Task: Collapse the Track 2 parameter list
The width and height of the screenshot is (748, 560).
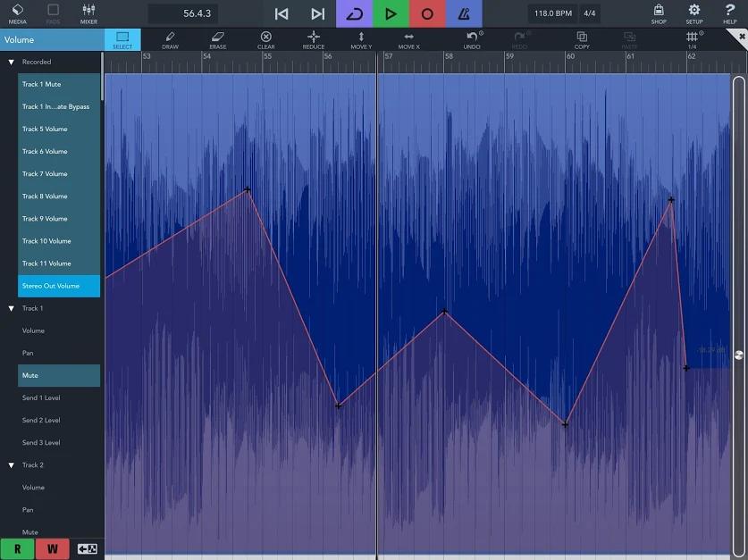Action: click(11, 465)
